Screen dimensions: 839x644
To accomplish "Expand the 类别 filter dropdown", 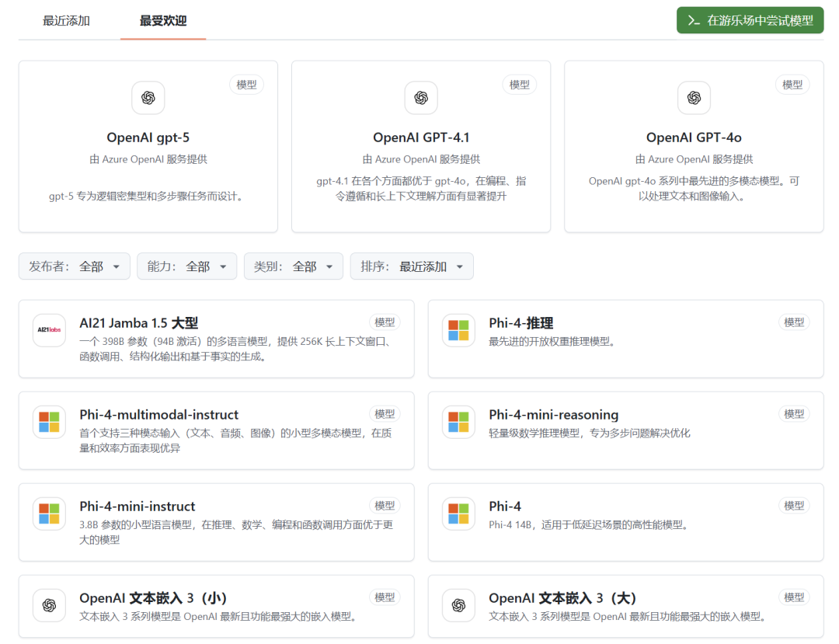I will (x=293, y=266).
